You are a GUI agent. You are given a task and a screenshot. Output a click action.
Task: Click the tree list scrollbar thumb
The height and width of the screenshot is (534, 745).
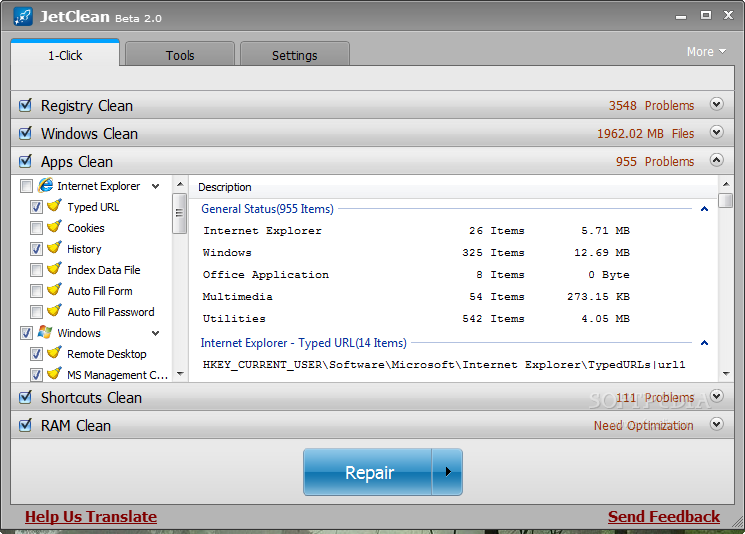pyautogui.click(x=180, y=213)
